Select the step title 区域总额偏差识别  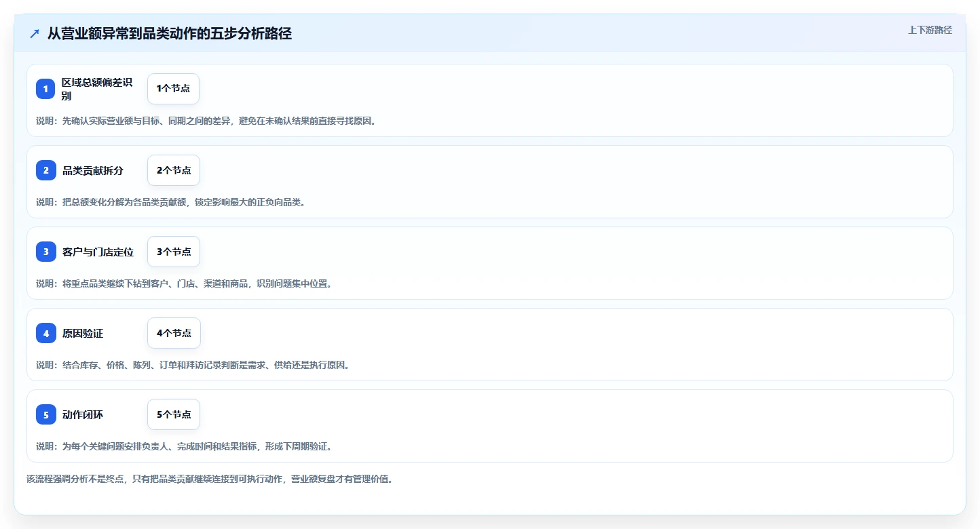97,89
